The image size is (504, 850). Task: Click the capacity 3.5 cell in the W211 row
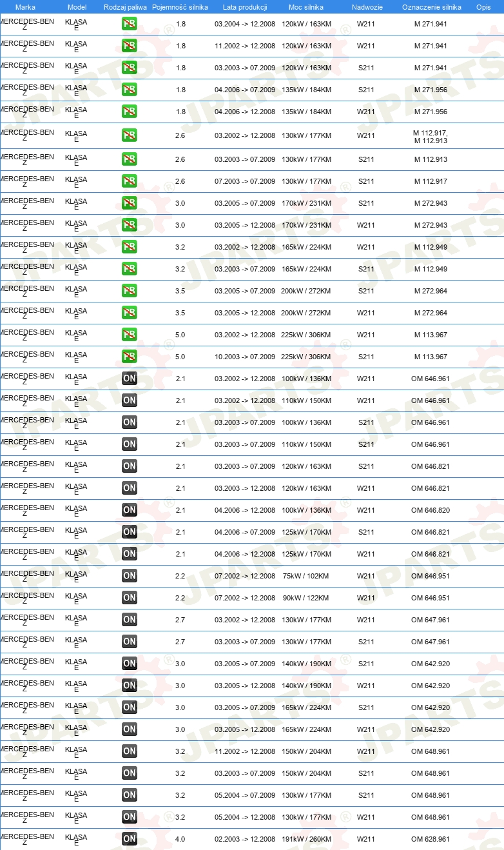click(x=180, y=313)
